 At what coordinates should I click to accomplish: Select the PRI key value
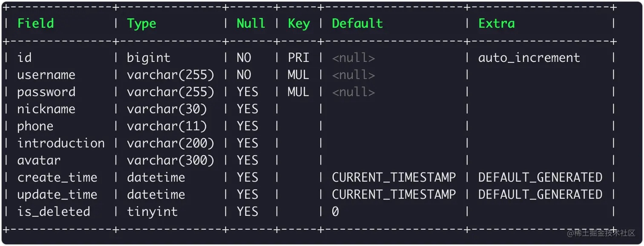coord(299,58)
